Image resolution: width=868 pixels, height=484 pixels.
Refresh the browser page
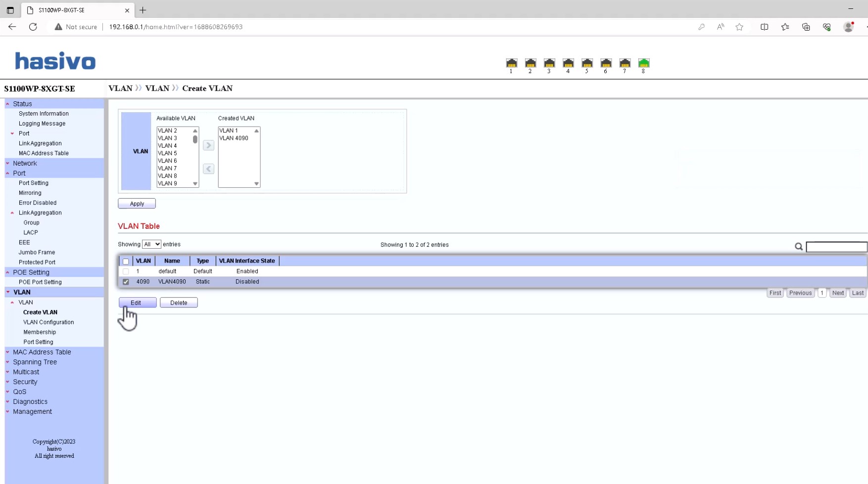33,27
